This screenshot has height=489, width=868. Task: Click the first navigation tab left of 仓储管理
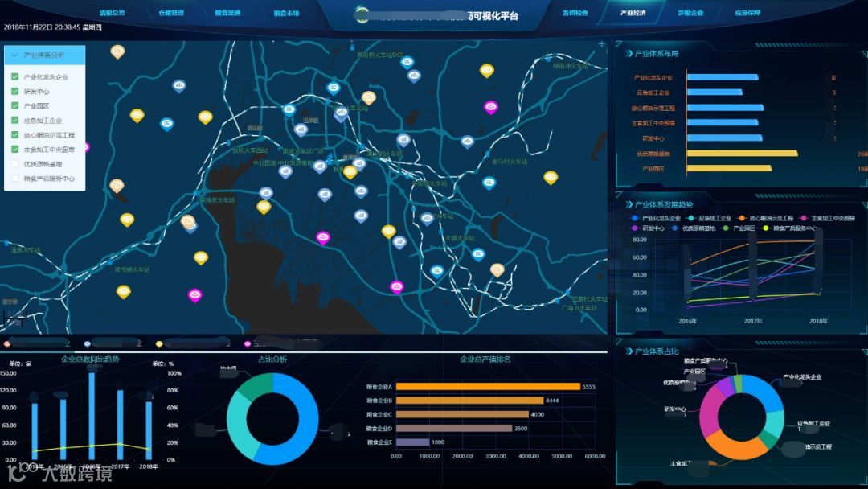(113, 13)
